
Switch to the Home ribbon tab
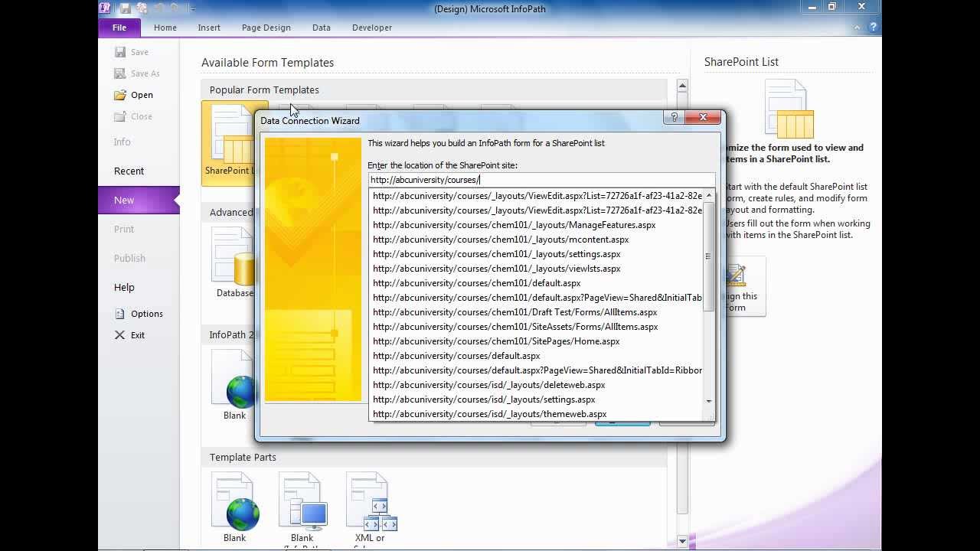click(165, 28)
